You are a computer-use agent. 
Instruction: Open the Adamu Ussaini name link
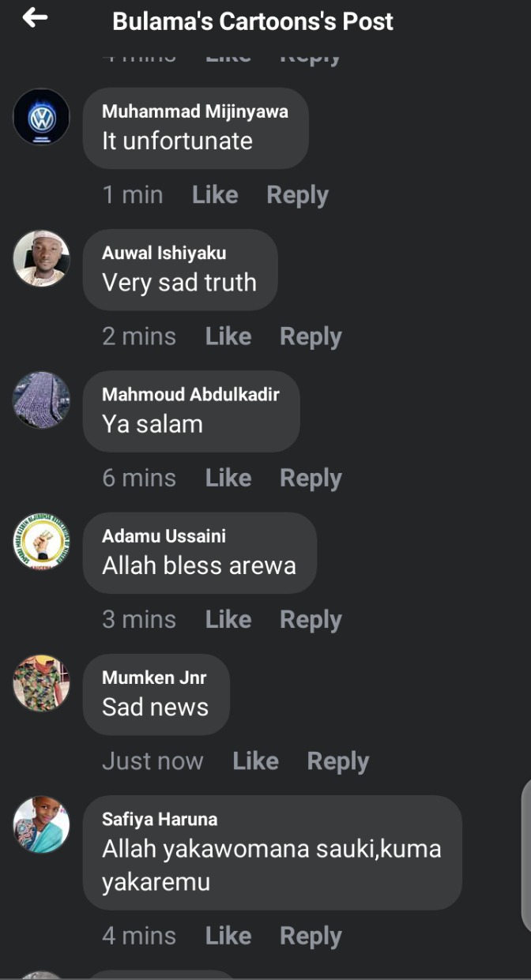coord(164,536)
